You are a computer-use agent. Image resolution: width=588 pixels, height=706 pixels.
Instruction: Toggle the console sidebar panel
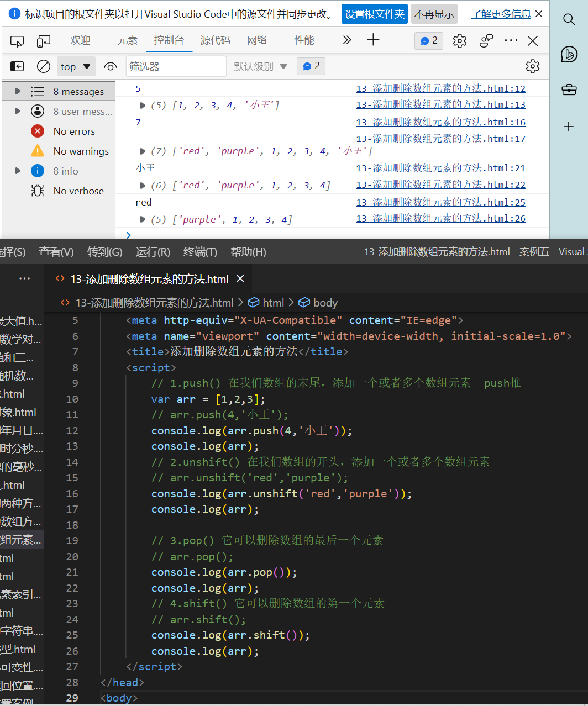click(17, 66)
